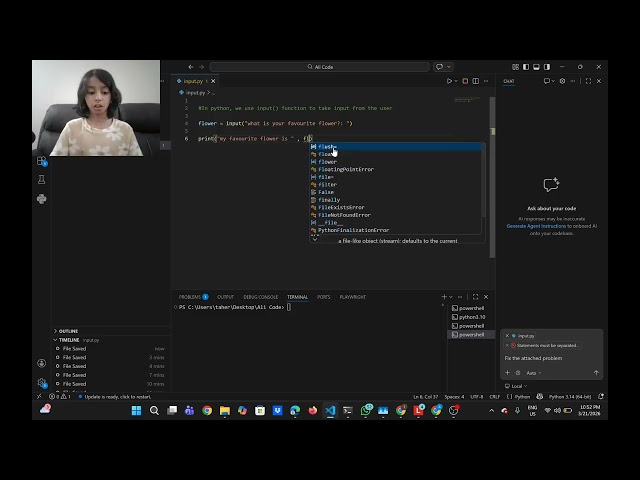Image resolution: width=640 pixels, height=480 pixels.
Task: Open editor More Actions ellipsis
Action: [x=486, y=81]
